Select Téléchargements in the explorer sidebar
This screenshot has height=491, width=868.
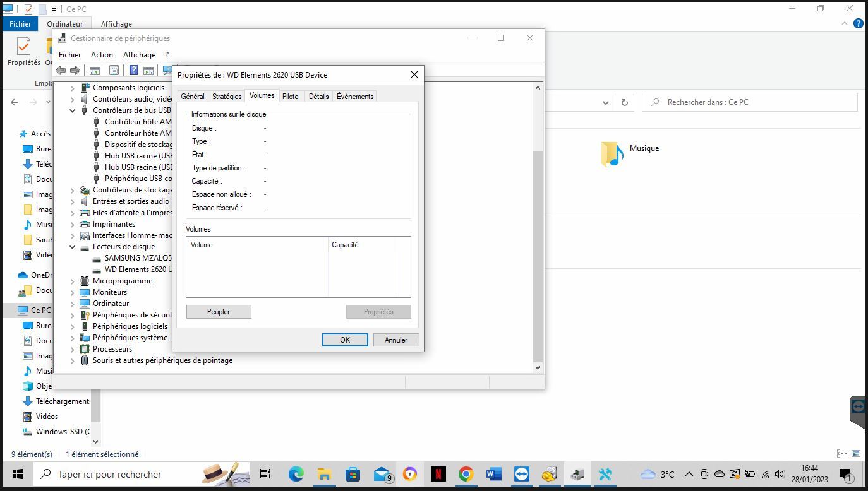tap(57, 401)
